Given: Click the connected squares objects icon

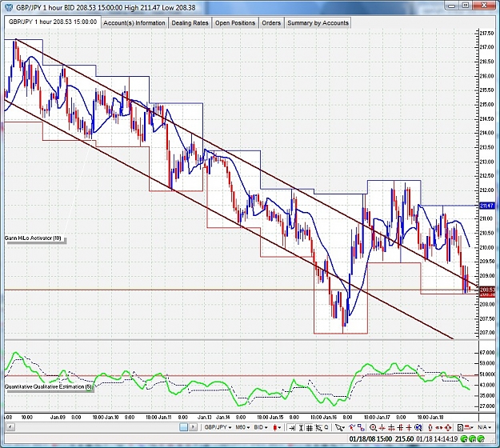Looking at the screenshot, I should pos(361,427).
